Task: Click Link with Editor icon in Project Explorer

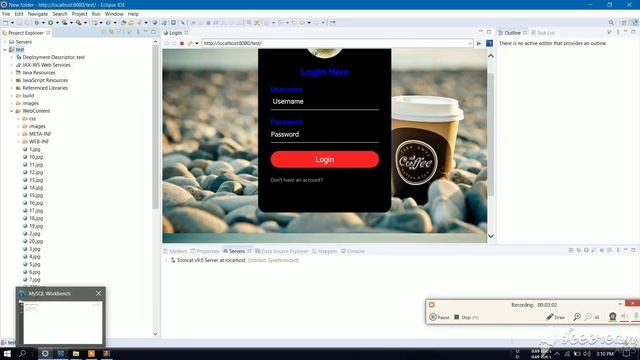Action: point(111,32)
